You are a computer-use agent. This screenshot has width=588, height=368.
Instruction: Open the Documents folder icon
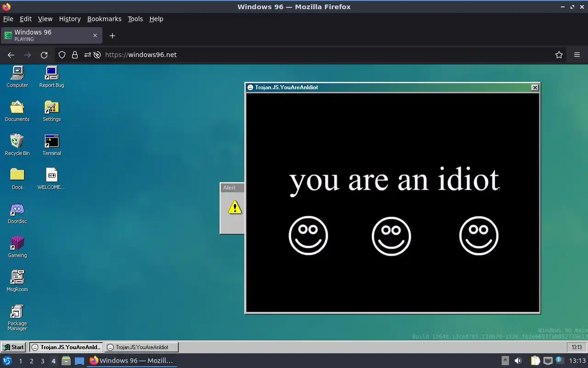17,110
